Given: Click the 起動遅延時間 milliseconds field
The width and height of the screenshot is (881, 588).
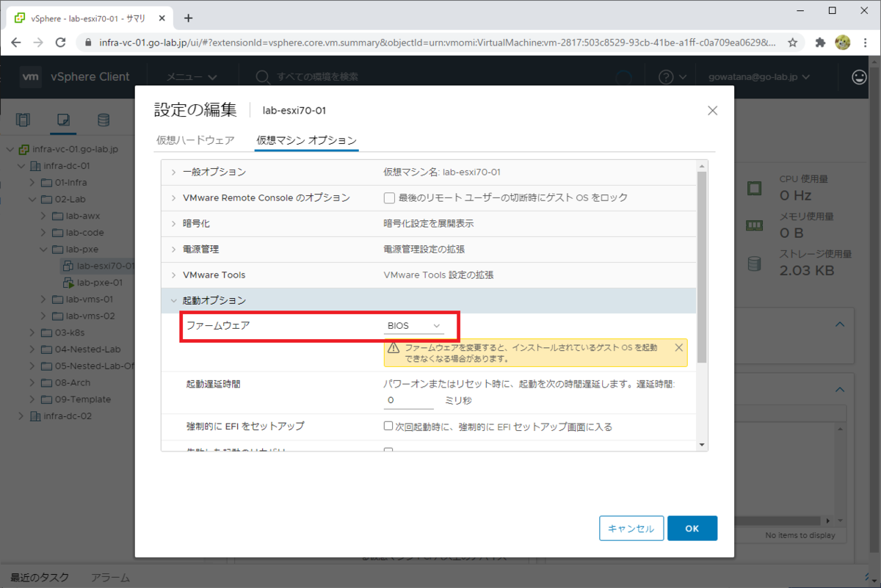Looking at the screenshot, I should coord(409,401).
